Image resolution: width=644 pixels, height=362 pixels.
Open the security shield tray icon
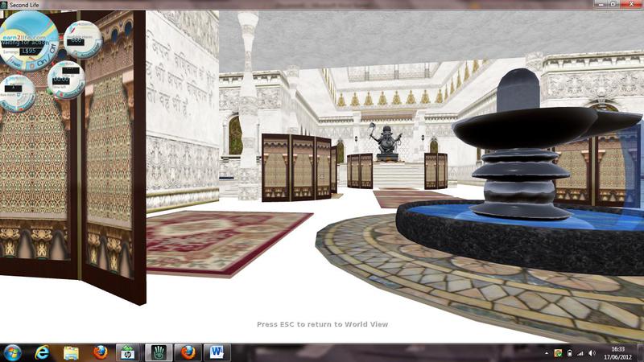(x=558, y=353)
